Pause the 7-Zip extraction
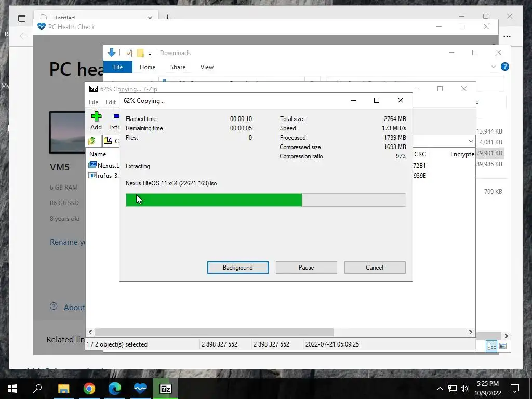 (x=306, y=268)
